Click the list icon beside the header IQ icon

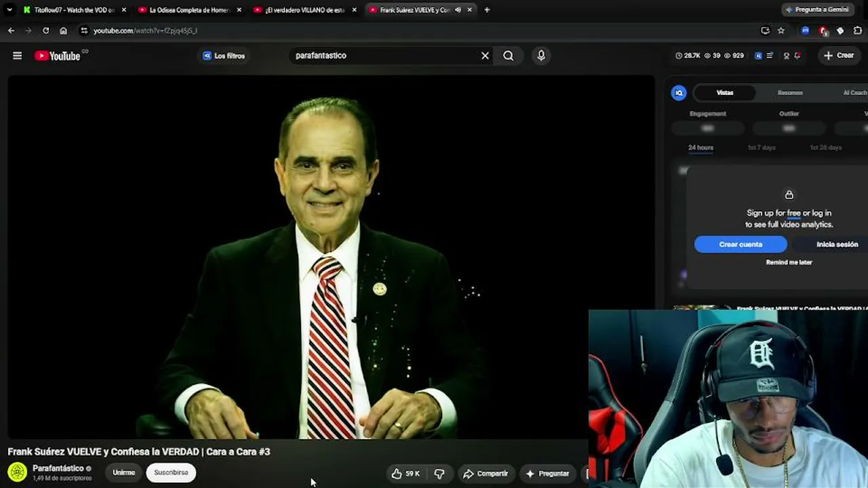(x=769, y=56)
